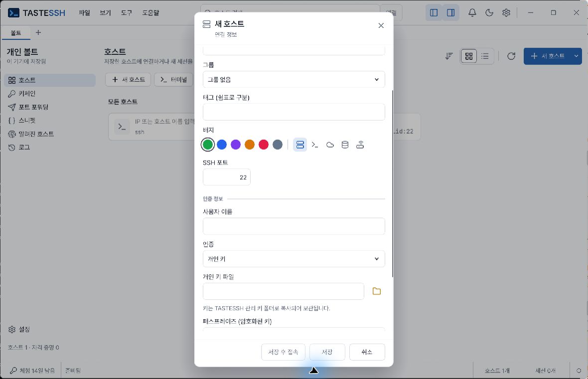Viewport: 588px width, 379px height.
Task: Open 키체인 in the sidebar
Action: point(50,93)
